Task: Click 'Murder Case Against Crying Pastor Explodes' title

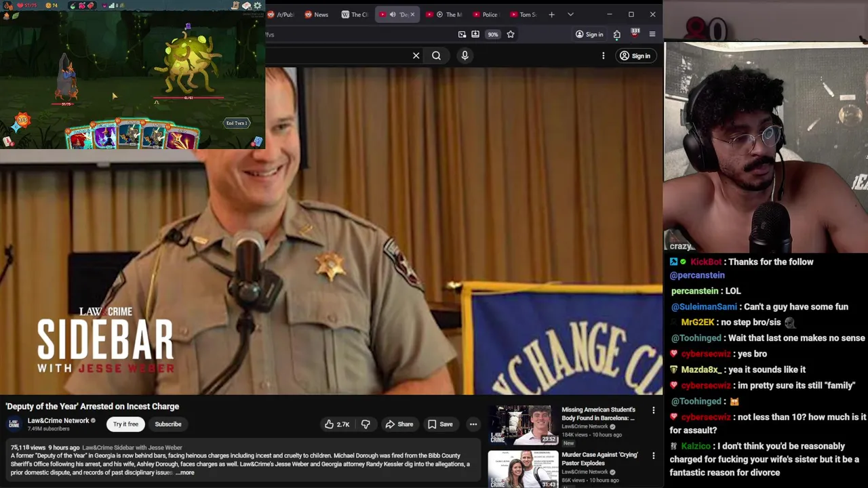Action: pyautogui.click(x=599, y=459)
